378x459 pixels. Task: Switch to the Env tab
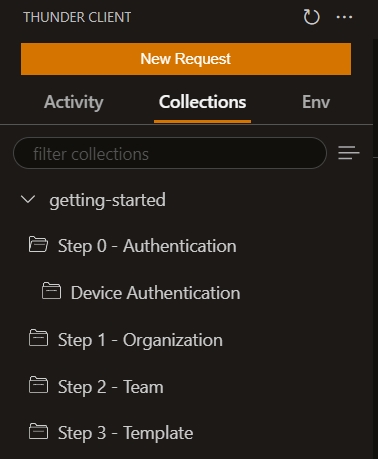(x=316, y=102)
